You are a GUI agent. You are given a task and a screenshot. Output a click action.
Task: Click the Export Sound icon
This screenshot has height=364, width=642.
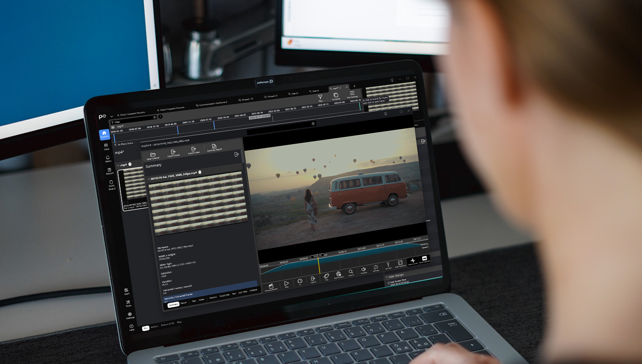[173, 152]
